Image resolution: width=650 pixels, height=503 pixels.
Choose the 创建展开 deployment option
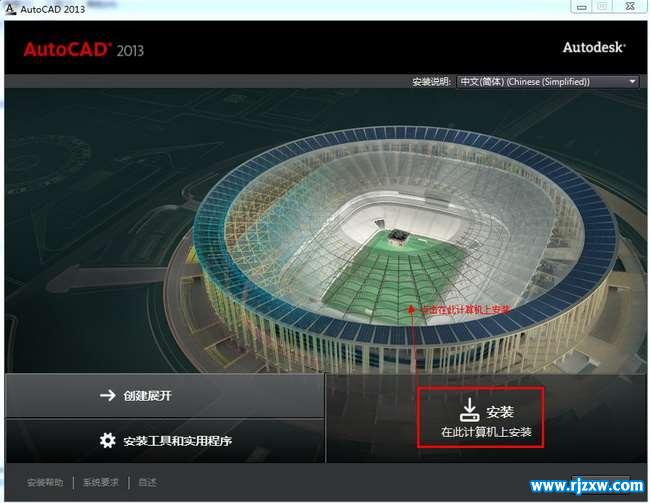pos(165,395)
